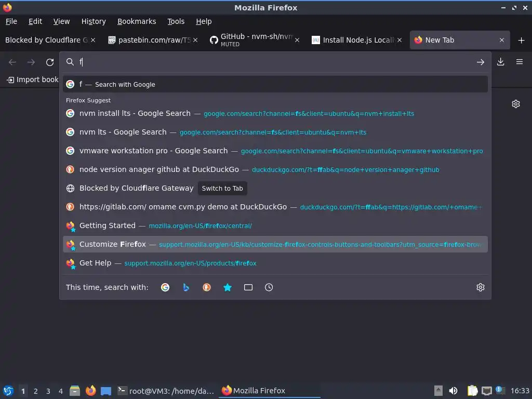Close the pastebin.com tab
The width and height of the screenshot is (532, 399).
[x=195, y=40]
